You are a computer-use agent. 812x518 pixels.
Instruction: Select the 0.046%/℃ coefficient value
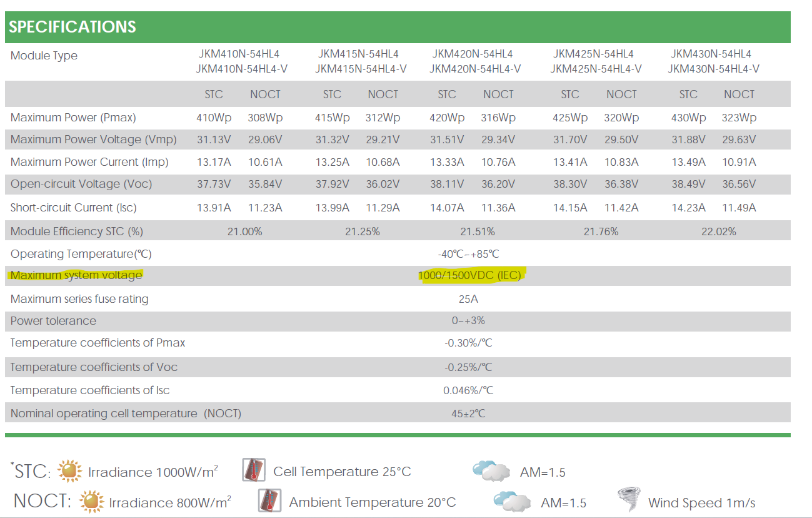tap(469, 390)
